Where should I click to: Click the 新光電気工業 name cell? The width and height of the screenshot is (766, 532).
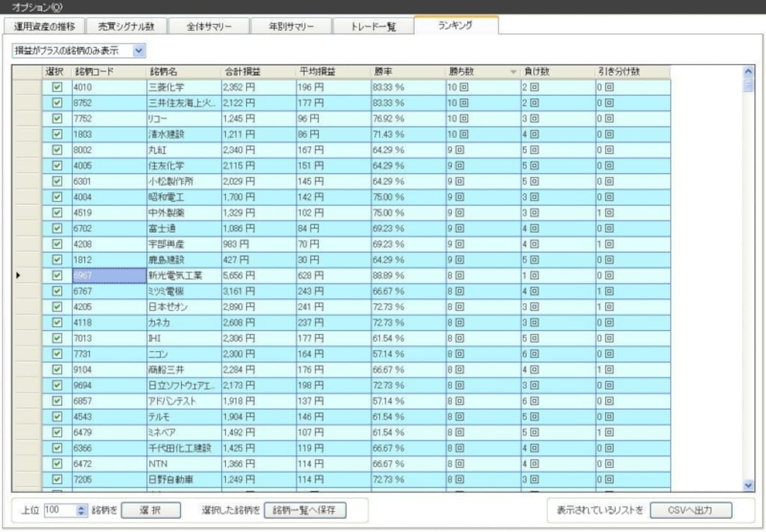[184, 275]
